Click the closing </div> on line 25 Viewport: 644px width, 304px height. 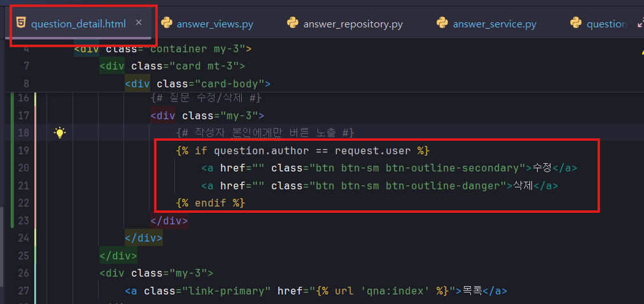coord(118,256)
